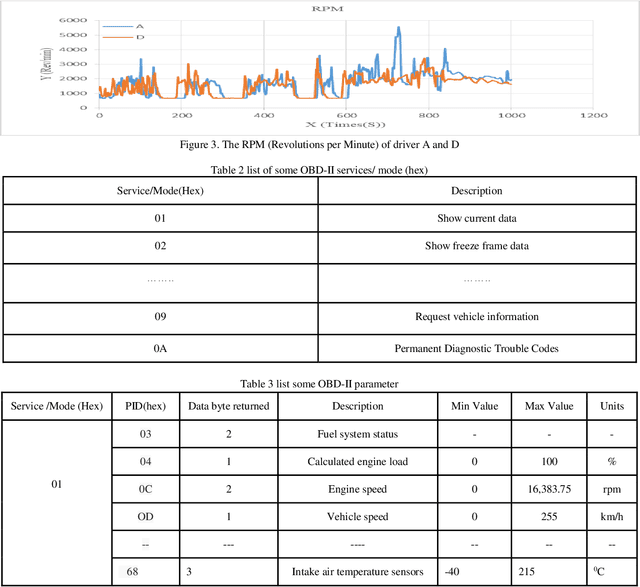
Task: Click the 'Intake air temperature sensors' cell
Action: 358,571
